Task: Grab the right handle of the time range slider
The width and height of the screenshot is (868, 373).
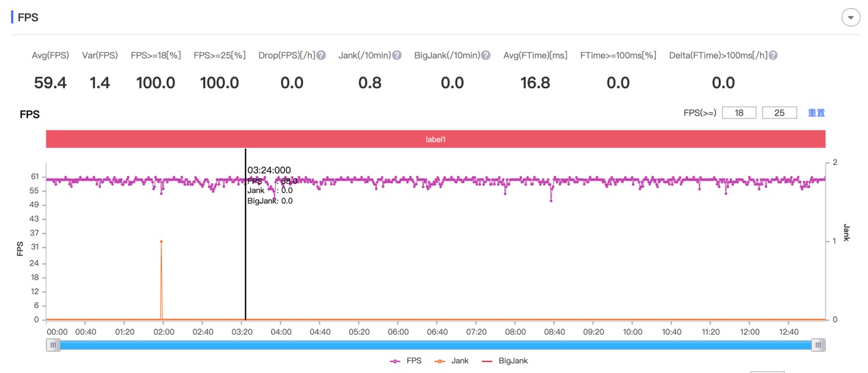Action: click(818, 346)
